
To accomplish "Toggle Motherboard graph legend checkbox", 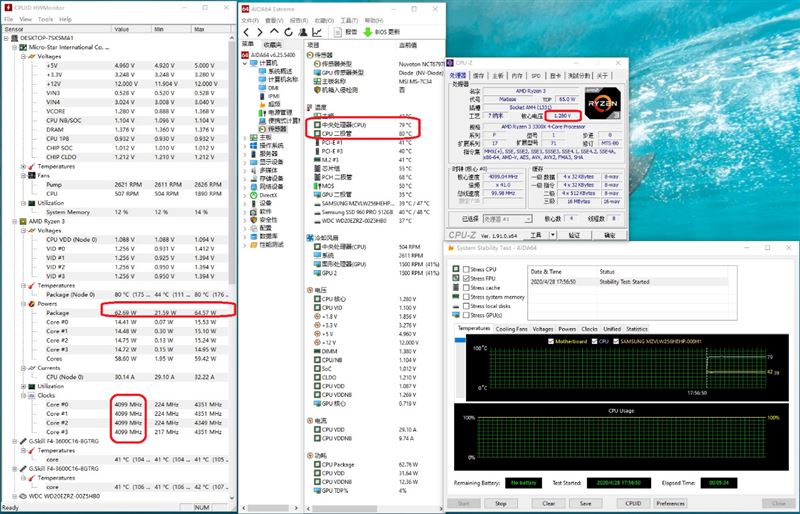I will pos(550,341).
